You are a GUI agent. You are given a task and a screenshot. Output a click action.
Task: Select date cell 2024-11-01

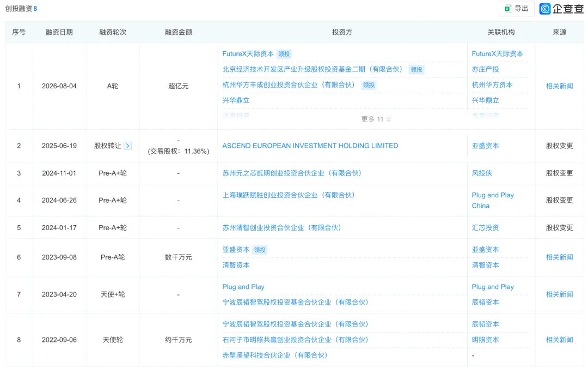coord(59,173)
